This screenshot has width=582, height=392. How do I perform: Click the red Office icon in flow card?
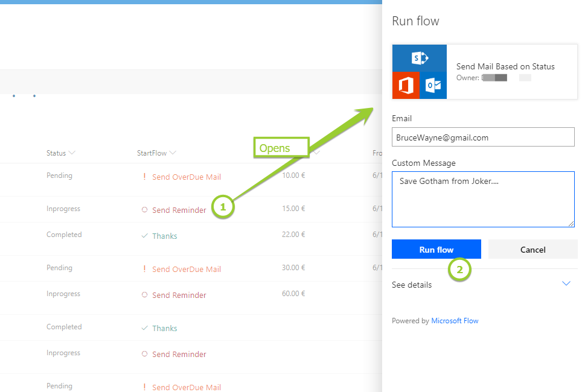[406, 86]
